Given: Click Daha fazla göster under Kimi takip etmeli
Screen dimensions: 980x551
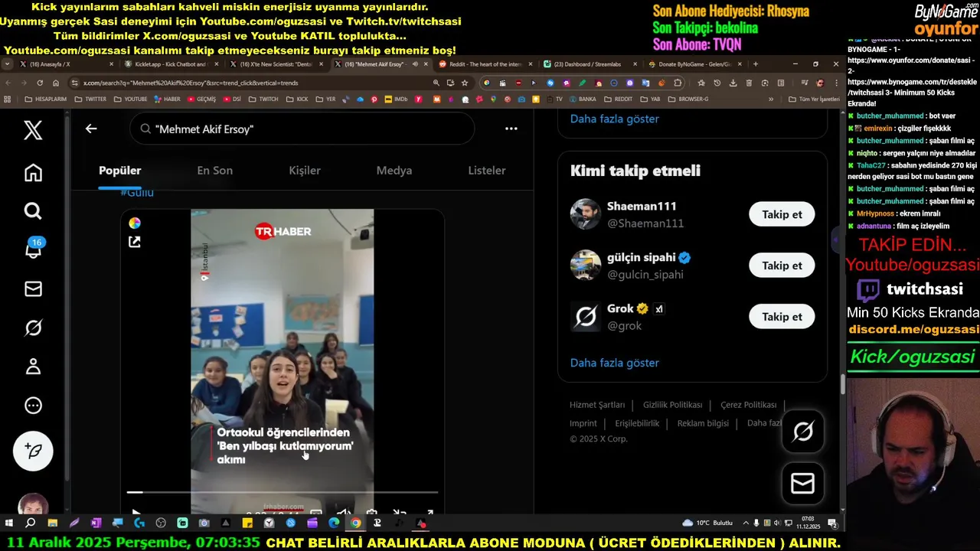Looking at the screenshot, I should 614,363.
